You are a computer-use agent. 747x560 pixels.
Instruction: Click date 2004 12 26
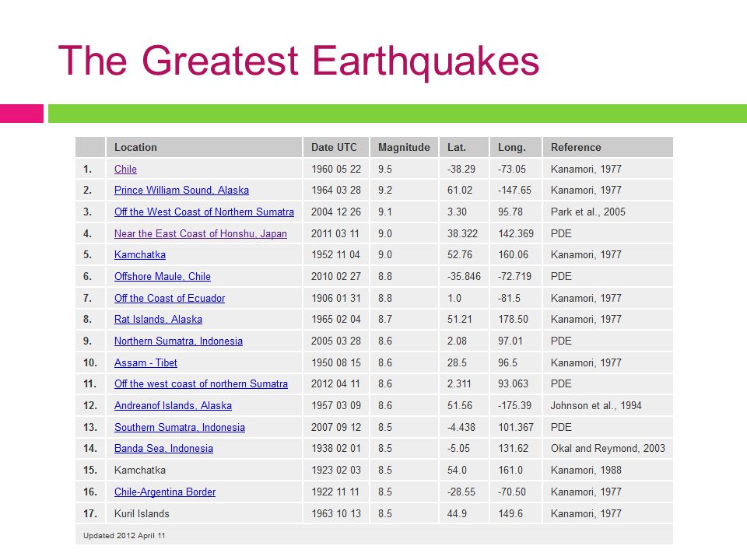pyautogui.click(x=336, y=212)
